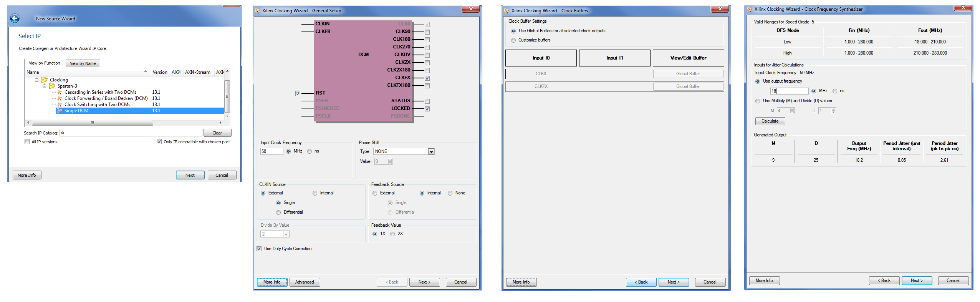Click Back in Clock Buffers window

[x=641, y=282]
